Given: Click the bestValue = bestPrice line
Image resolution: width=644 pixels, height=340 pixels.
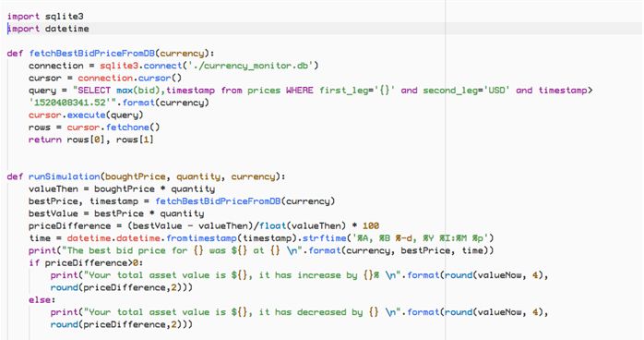Looking at the screenshot, I should tap(116, 213).
